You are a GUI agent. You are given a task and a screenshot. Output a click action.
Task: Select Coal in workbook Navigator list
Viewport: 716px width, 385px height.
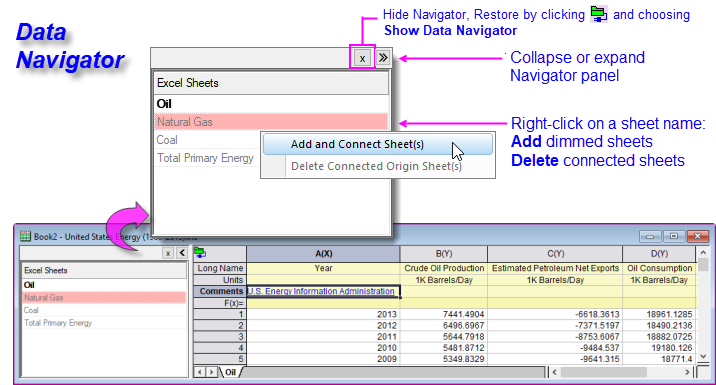pyautogui.click(x=104, y=310)
